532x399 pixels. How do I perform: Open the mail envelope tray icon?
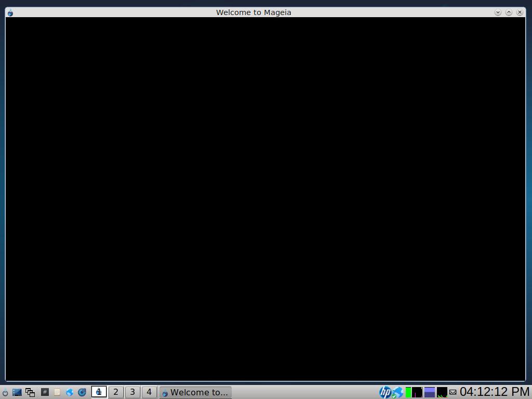[x=453, y=392]
